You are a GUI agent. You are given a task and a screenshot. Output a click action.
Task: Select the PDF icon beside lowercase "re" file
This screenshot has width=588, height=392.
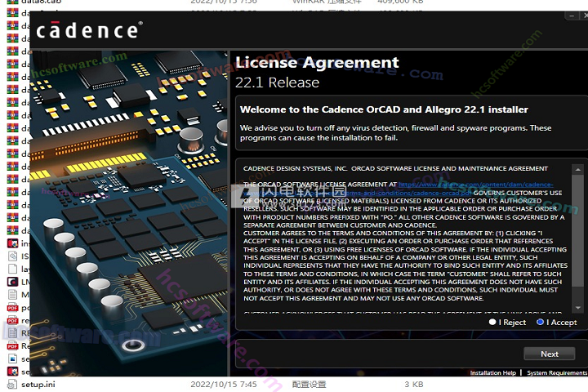coord(12,320)
